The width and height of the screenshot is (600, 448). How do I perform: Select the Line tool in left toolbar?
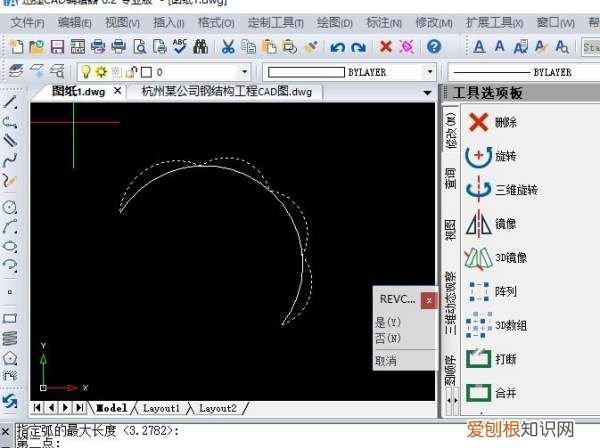pos(10,102)
